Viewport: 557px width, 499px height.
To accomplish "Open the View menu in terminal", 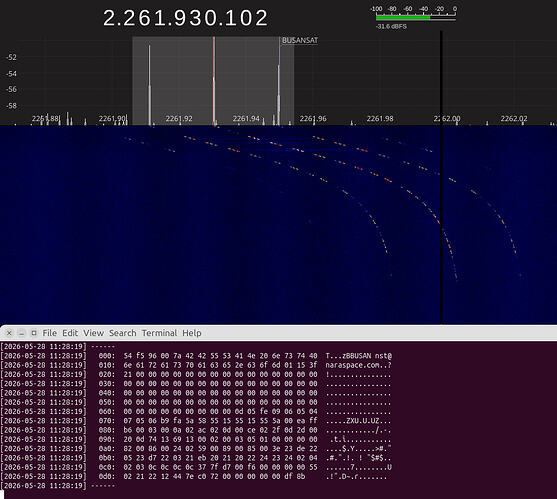I will click(93, 333).
